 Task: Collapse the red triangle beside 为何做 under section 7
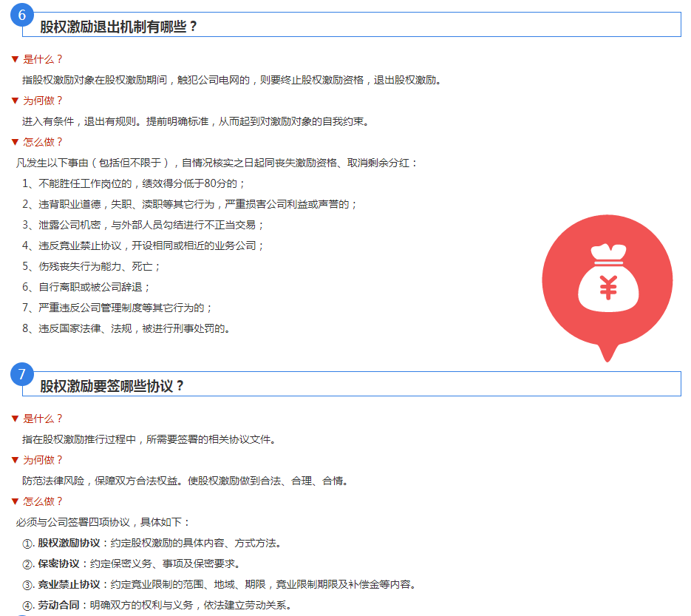14,460
